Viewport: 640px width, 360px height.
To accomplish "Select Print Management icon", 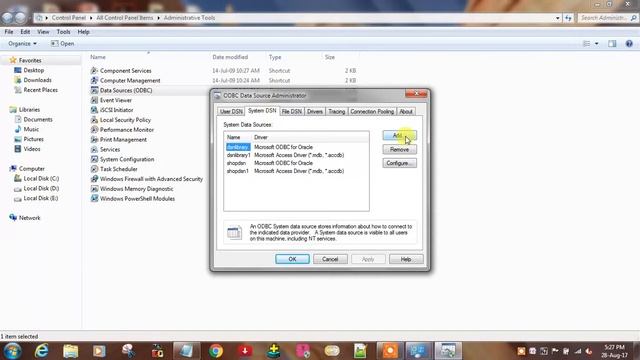I will coord(94,139).
